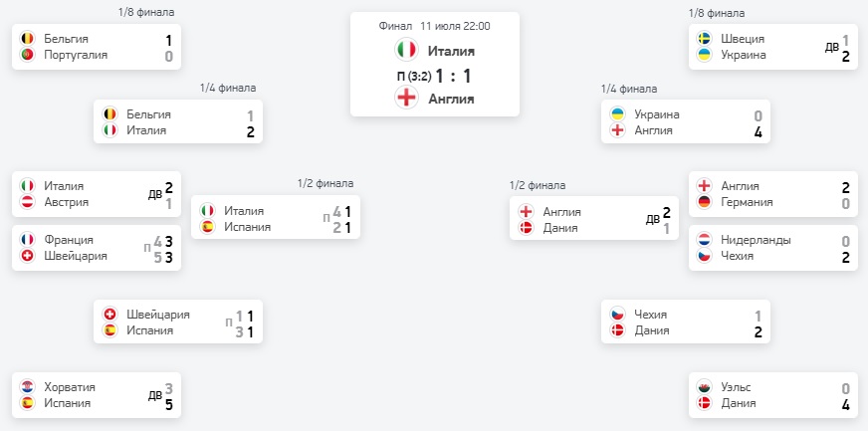Select the France flag icon
The width and height of the screenshot is (868, 431).
28,240
